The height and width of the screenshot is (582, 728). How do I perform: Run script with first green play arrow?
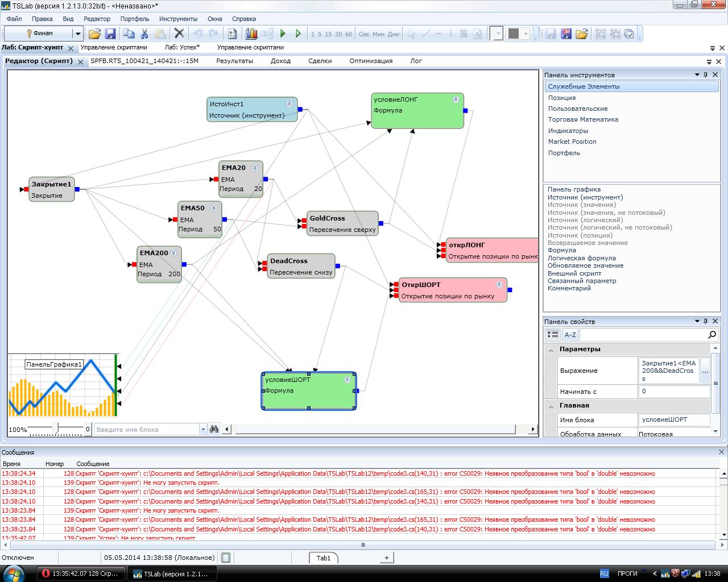pyautogui.click(x=283, y=34)
